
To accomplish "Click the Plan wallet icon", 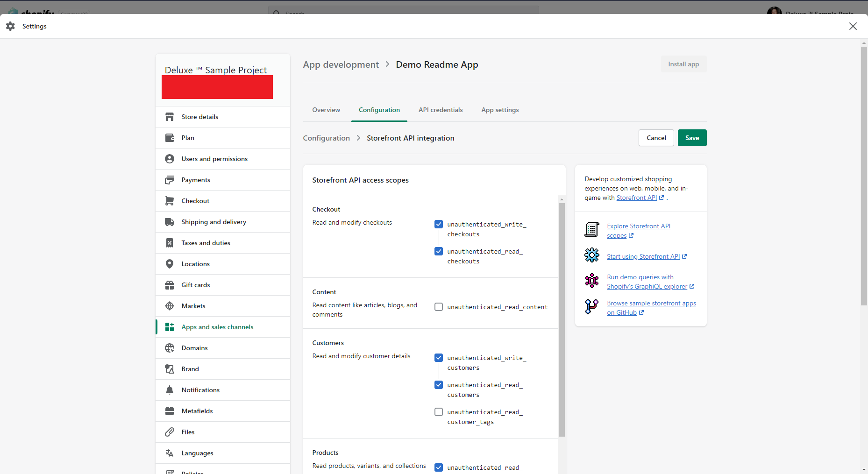I will coord(170,138).
